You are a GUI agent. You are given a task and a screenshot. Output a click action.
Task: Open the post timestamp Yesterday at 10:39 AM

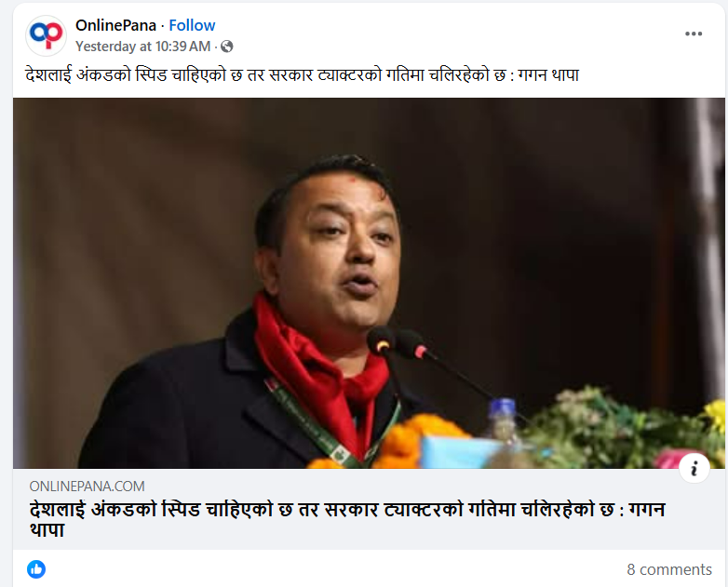[143, 47]
